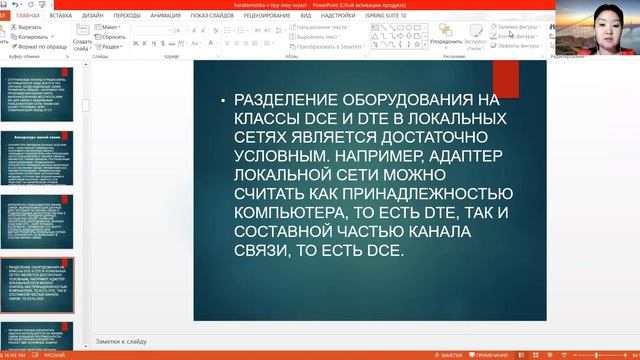Cut selection using Вырезать

(27, 27)
